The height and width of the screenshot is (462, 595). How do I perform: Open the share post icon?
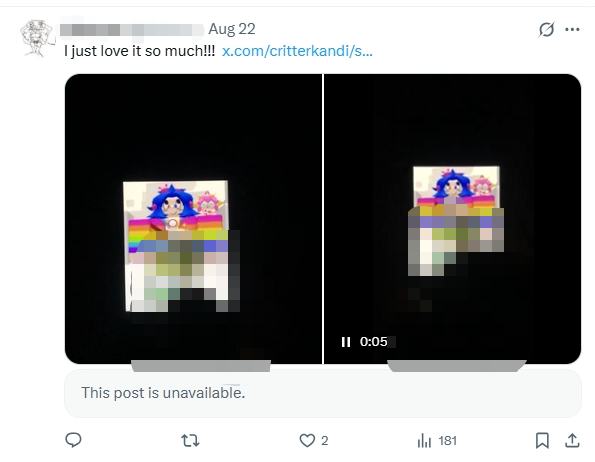[x=572, y=440]
